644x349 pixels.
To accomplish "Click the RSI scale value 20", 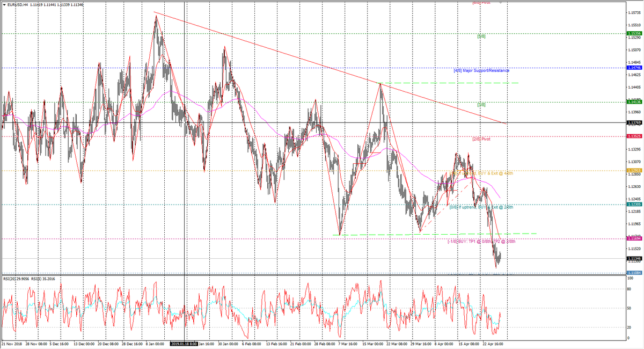I will (x=630, y=327).
